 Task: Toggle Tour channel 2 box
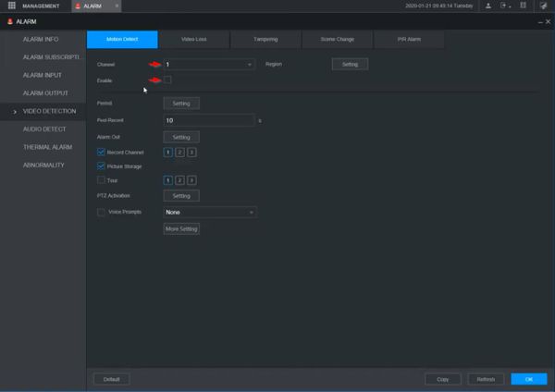click(179, 180)
